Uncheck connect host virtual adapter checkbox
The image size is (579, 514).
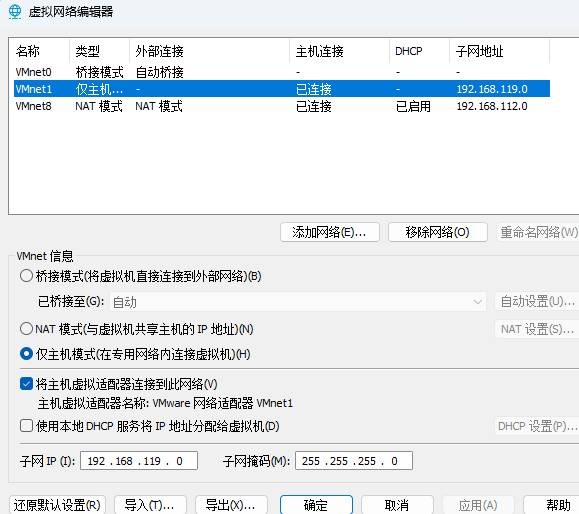click(x=27, y=384)
